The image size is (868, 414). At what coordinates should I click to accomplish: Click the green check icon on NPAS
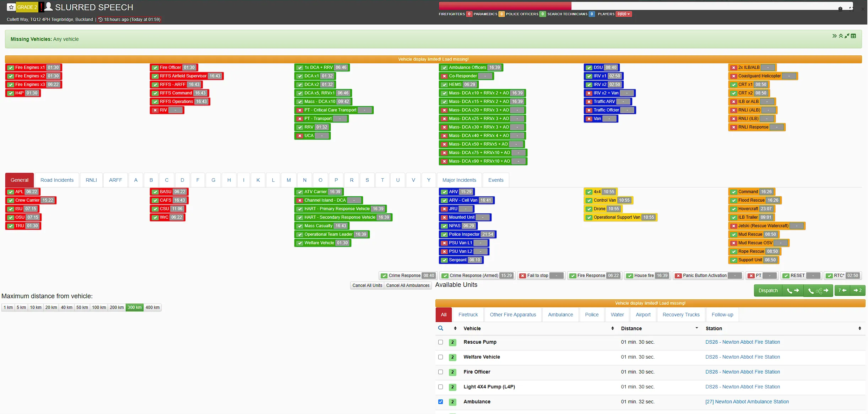click(x=444, y=226)
